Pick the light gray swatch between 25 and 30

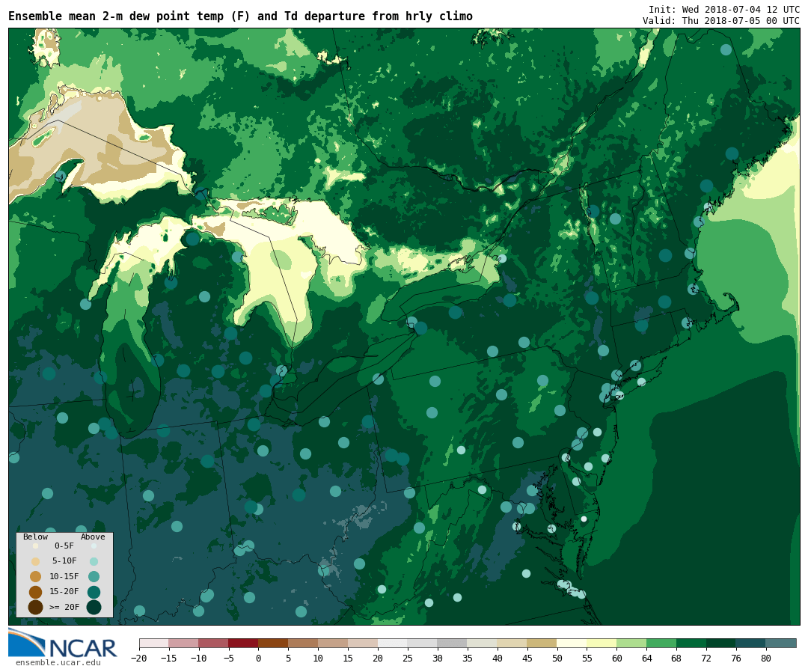pyautogui.click(x=423, y=643)
